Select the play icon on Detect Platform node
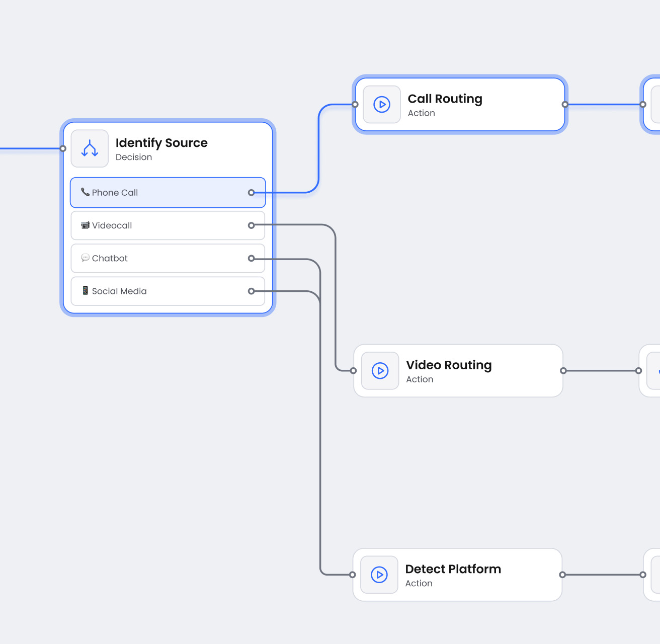The width and height of the screenshot is (660, 644). pyautogui.click(x=379, y=575)
